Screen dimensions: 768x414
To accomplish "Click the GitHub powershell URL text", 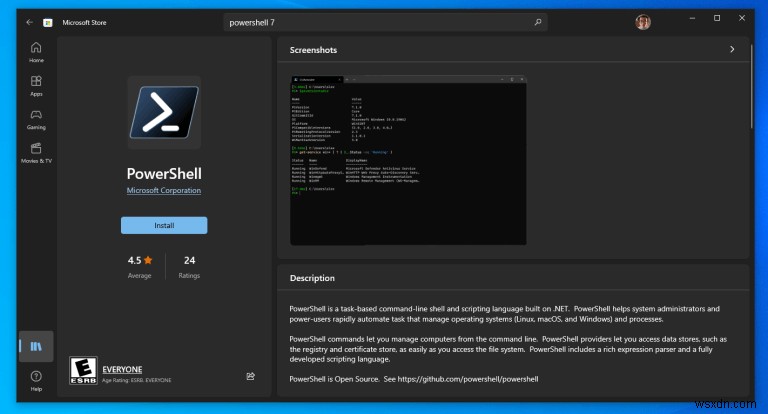I will coord(468,379).
